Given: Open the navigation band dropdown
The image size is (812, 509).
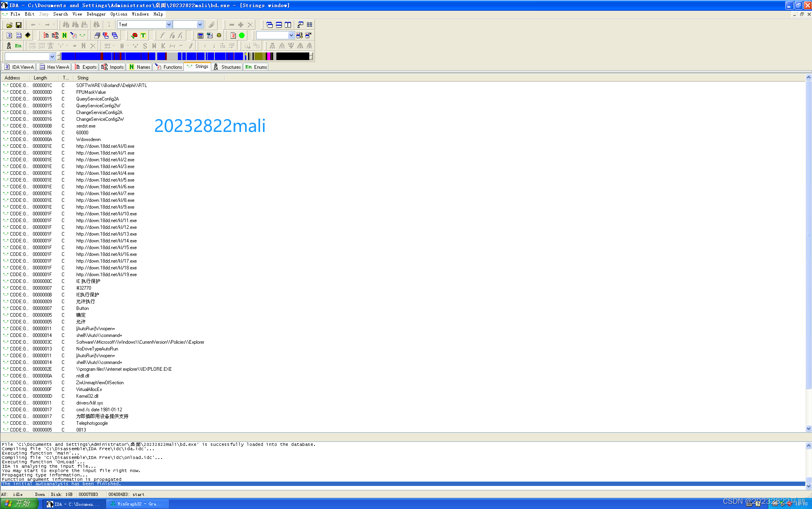Looking at the screenshot, I should tap(52, 56).
